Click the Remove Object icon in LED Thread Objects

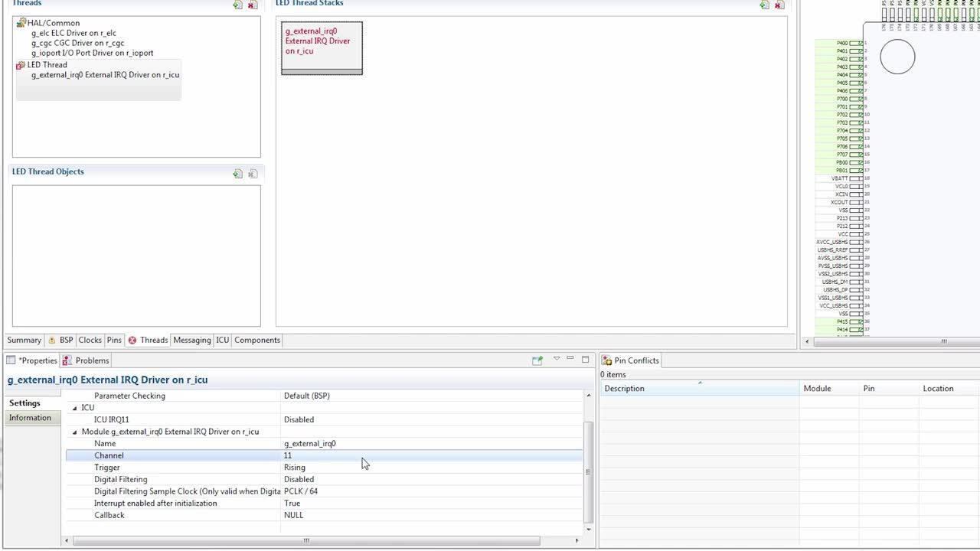click(x=252, y=173)
